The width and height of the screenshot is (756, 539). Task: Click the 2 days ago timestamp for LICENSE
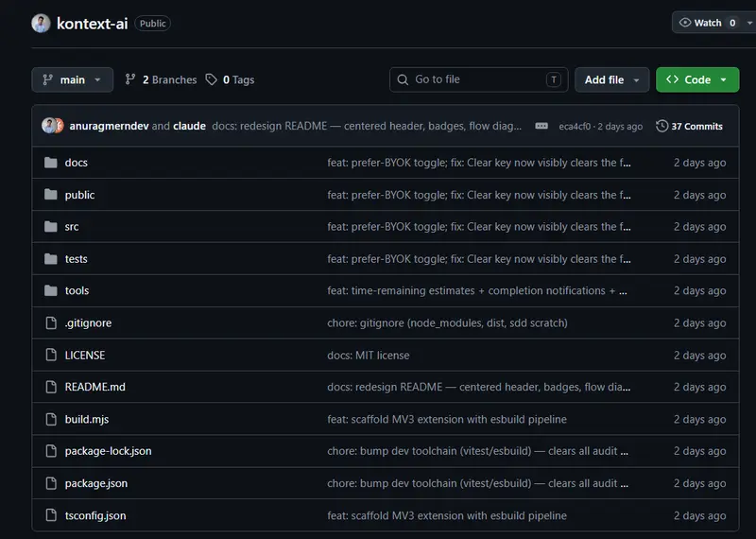(x=699, y=356)
